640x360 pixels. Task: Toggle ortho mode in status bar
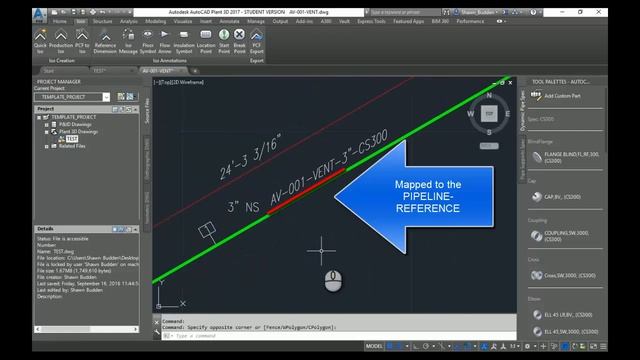pyautogui.click(x=416, y=346)
